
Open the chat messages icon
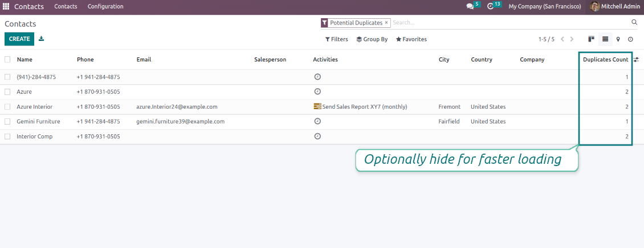coord(470,6)
